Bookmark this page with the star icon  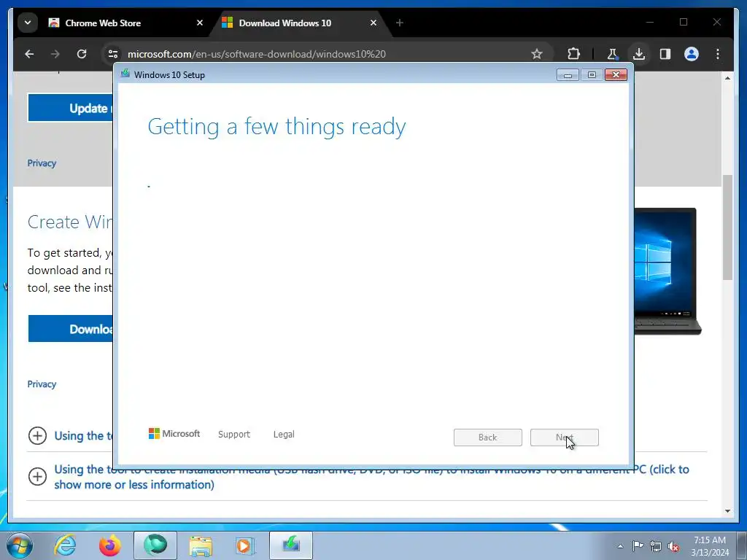[536, 54]
